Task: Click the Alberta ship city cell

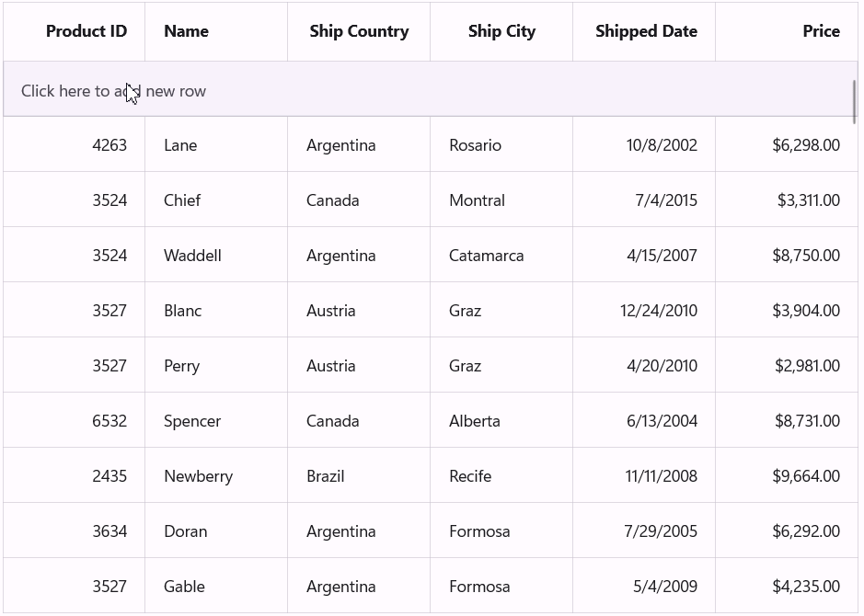Action: [x=475, y=421]
